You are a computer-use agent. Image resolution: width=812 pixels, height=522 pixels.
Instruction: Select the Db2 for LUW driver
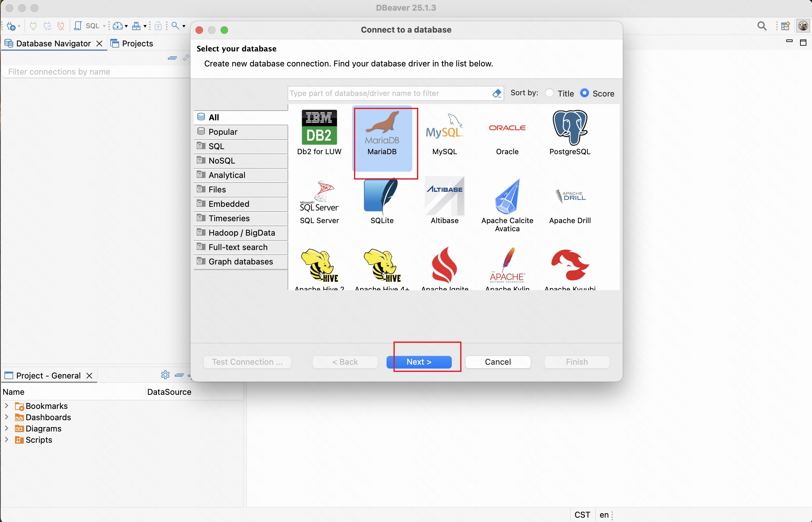(319, 133)
